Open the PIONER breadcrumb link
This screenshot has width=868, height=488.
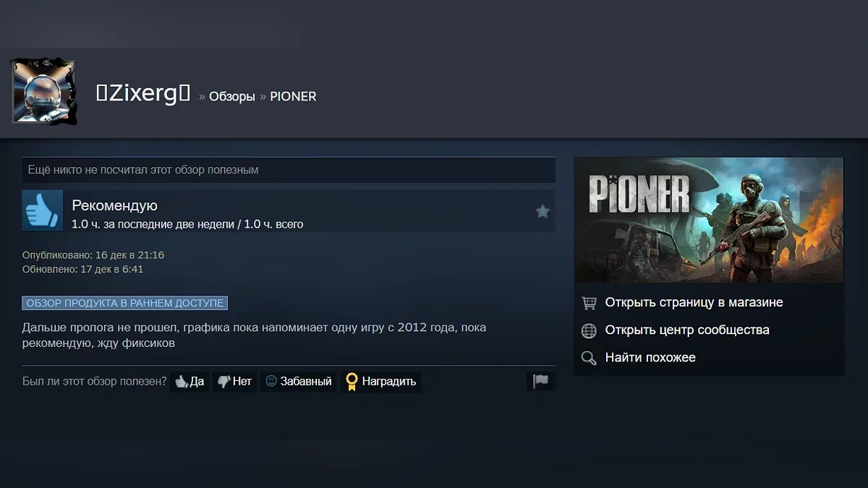(293, 96)
